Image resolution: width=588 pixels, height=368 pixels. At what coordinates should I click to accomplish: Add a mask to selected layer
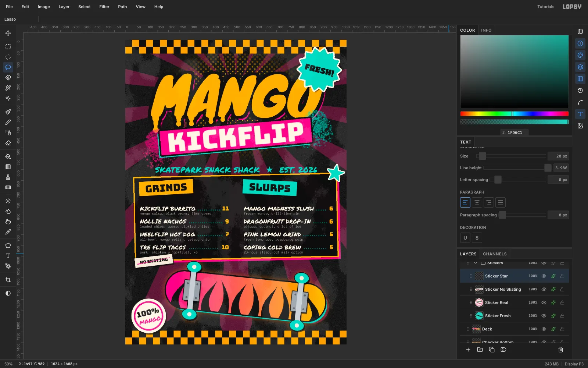pyautogui.click(x=503, y=350)
